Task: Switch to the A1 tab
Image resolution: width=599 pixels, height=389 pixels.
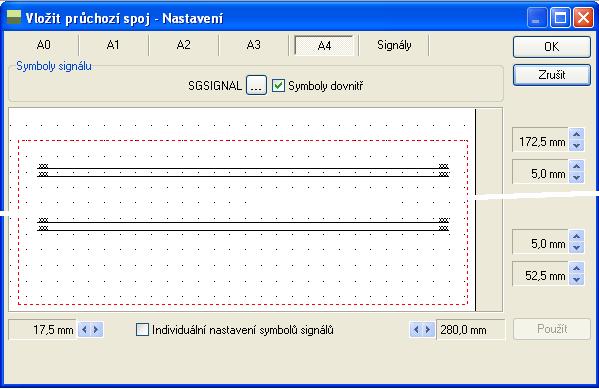Action: (x=113, y=45)
